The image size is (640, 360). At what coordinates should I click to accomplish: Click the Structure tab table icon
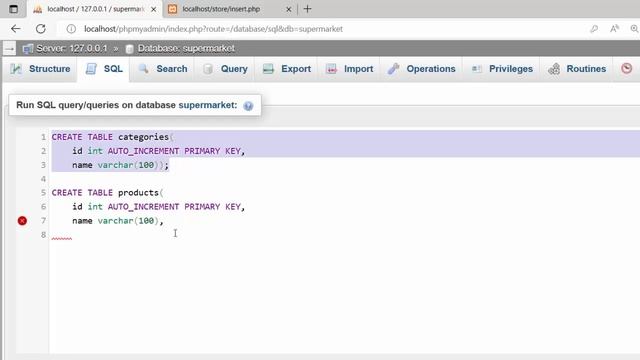tap(16, 69)
